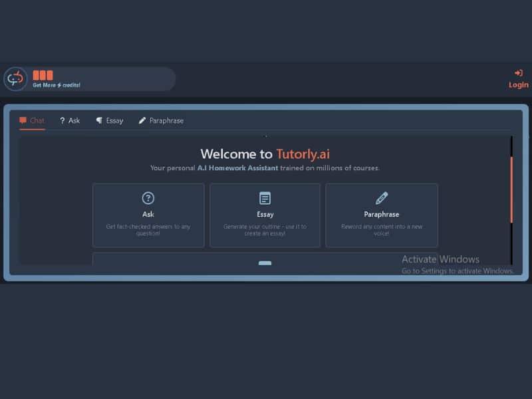Click the Tutorly robot logo icon
The image size is (532, 399).
tap(15, 79)
